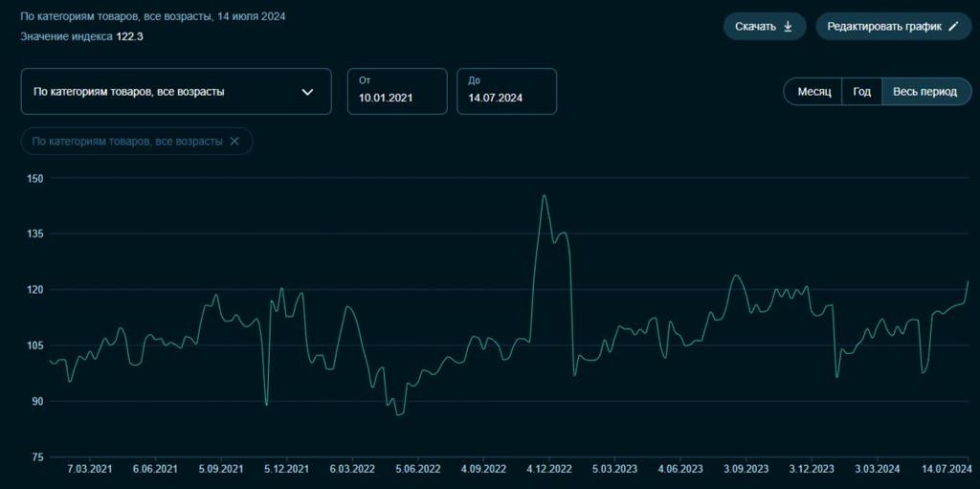Click the До end date field

(506, 92)
